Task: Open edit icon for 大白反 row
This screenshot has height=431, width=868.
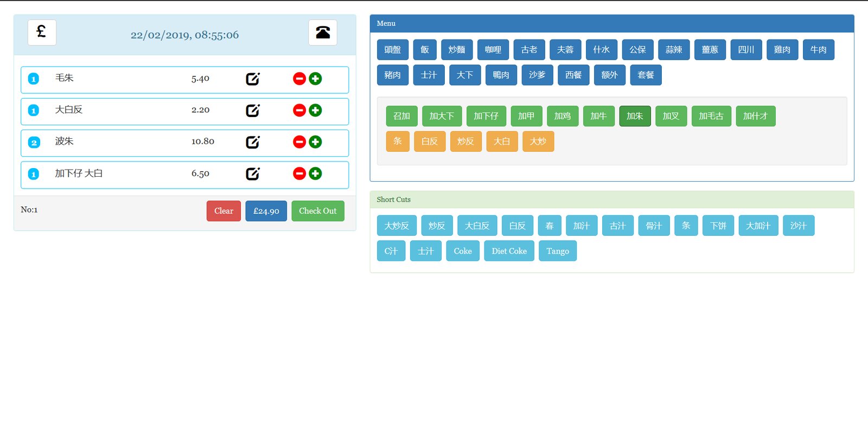Action: tap(253, 111)
